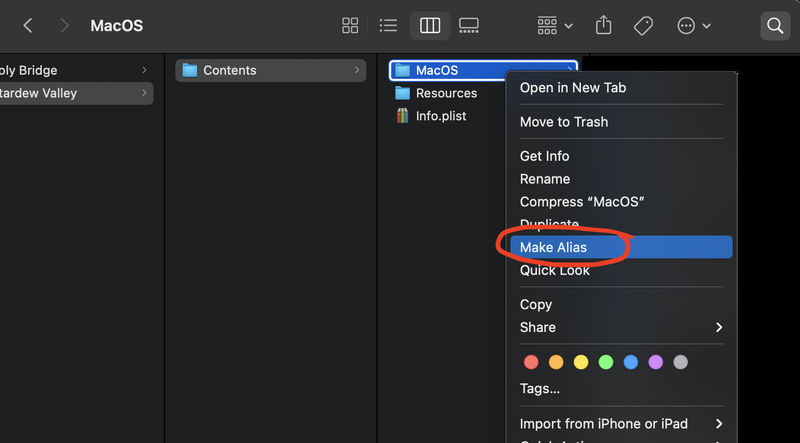
Task: Go back with the left arrow
Action: 28,26
